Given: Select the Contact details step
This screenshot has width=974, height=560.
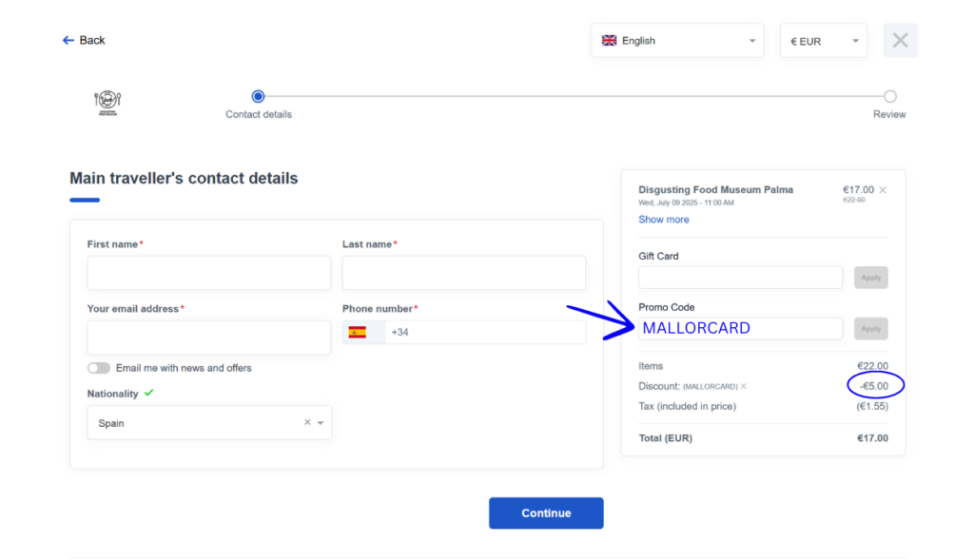Looking at the screenshot, I should point(258,97).
